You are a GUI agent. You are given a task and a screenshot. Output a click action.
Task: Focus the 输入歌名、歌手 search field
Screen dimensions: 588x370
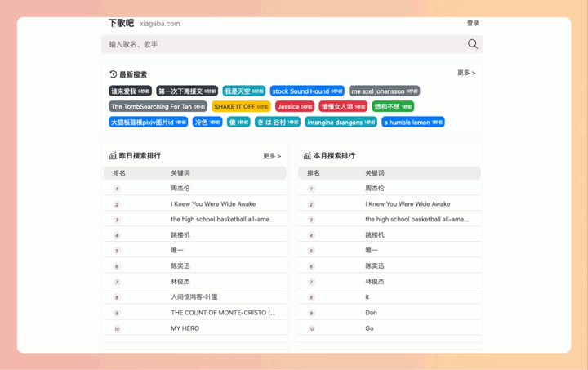292,44
